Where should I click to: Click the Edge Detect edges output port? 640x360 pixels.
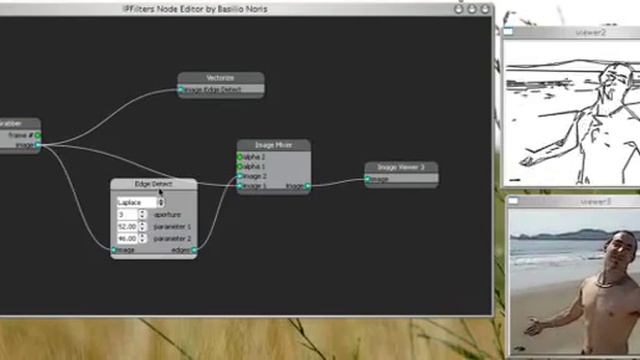click(194, 250)
